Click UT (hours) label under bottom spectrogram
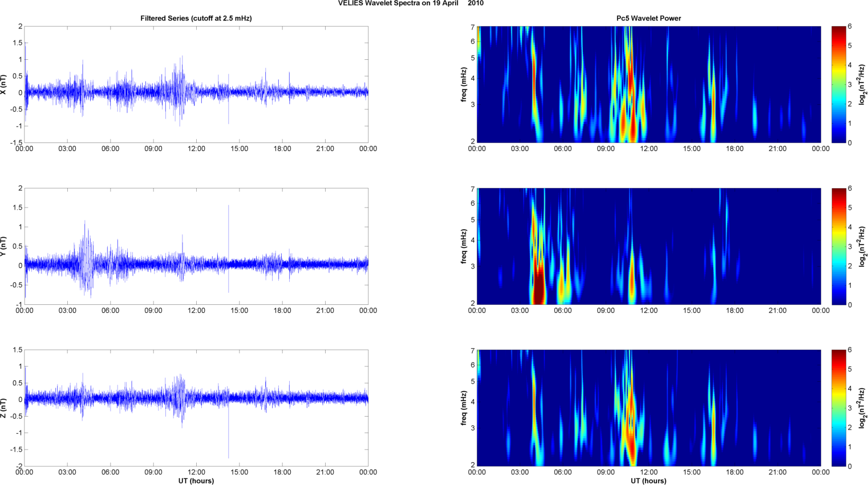The height and width of the screenshot is (485, 868). tap(648, 481)
